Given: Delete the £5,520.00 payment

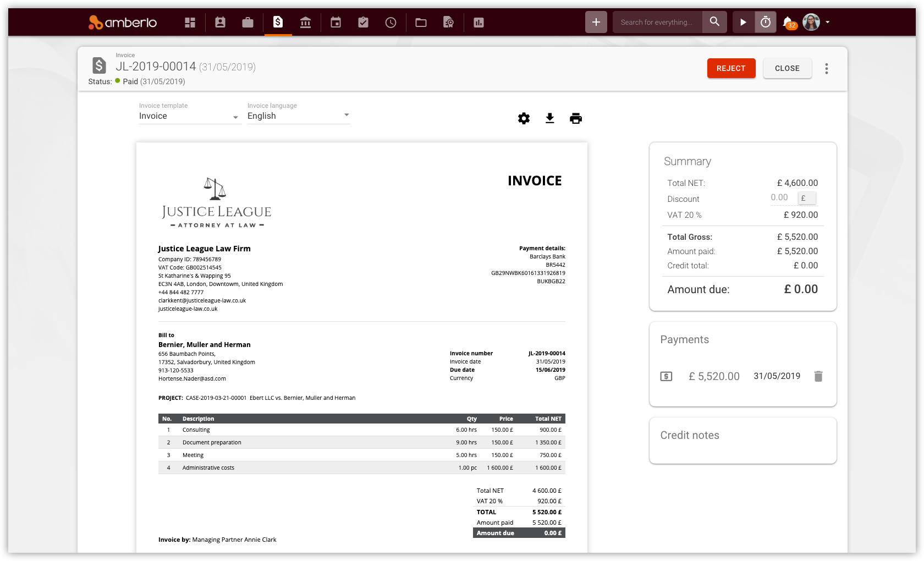Looking at the screenshot, I should [x=818, y=376].
